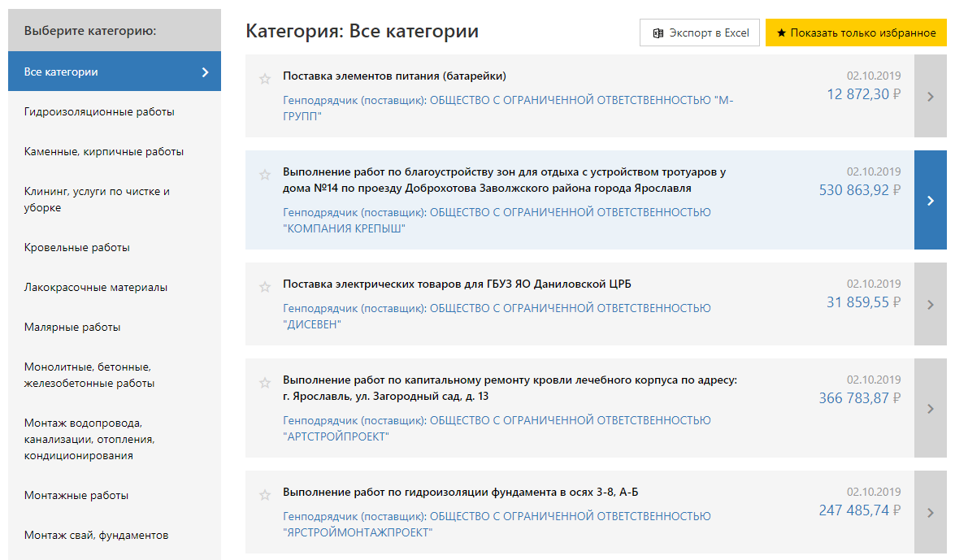
Task: Expand electrical goods tender details arrow
Action: click(931, 304)
